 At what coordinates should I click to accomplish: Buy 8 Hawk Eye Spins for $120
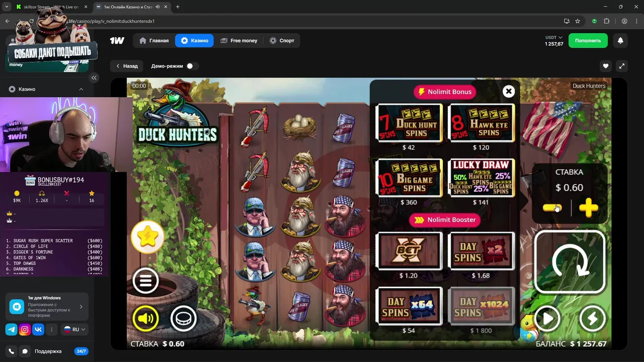coord(481,123)
